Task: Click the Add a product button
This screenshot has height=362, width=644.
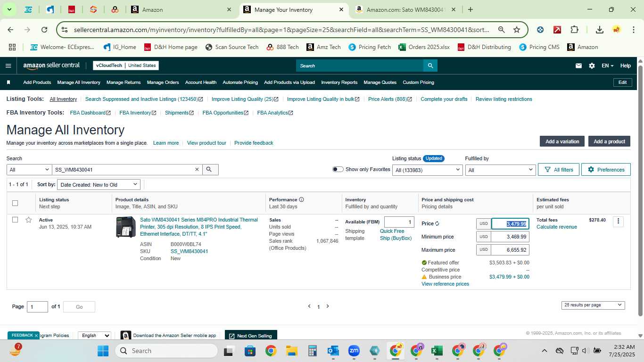Action: pos(609,141)
